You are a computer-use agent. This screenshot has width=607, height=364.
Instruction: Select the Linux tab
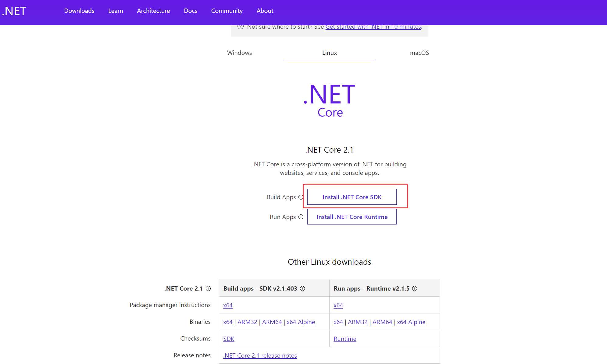tap(330, 53)
